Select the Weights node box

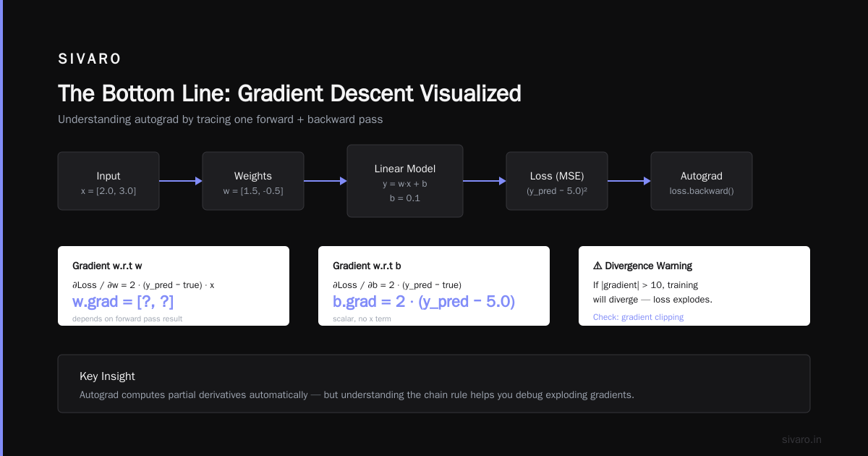tap(253, 181)
